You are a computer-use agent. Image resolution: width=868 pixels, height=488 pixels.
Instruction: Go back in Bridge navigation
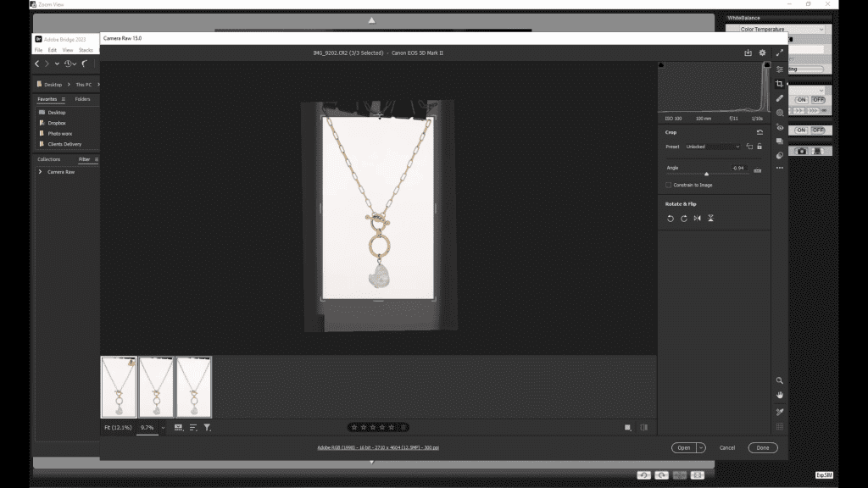pos(37,64)
